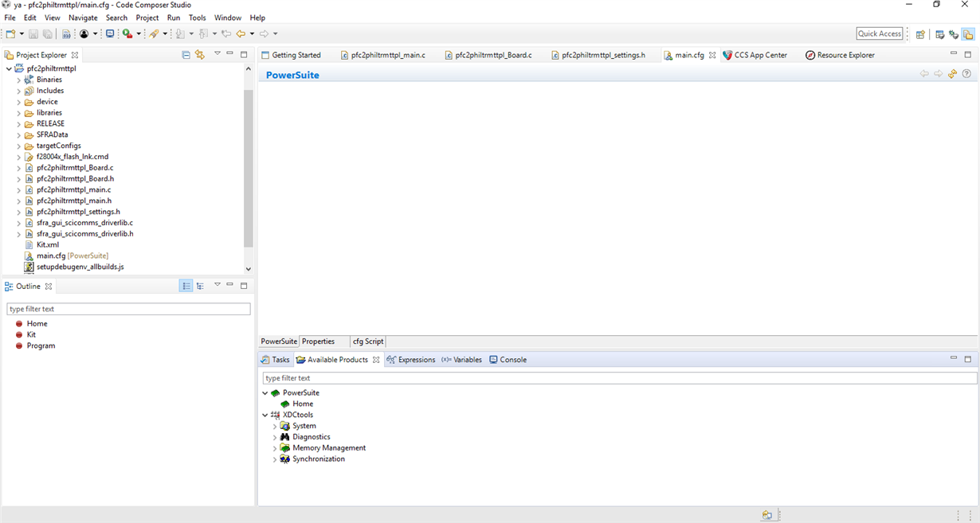Viewport: 980px width, 523px height.
Task: Expand the Binaries node
Action: tap(19, 80)
